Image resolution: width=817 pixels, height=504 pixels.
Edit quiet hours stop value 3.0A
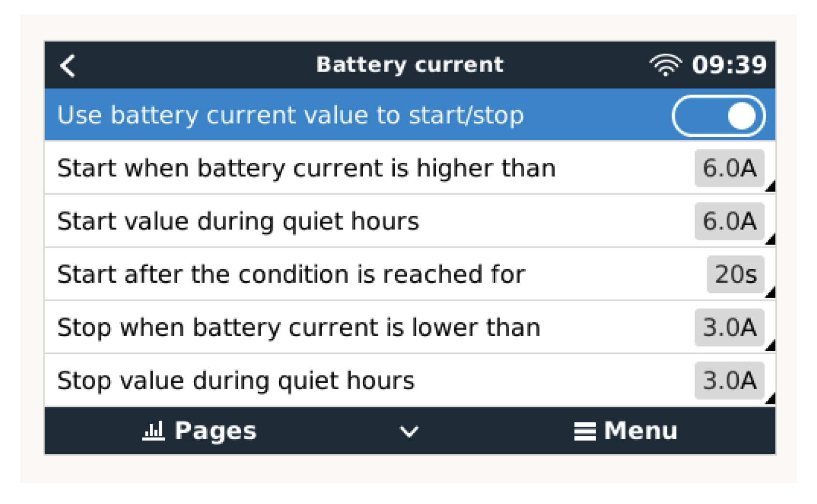pos(729,381)
